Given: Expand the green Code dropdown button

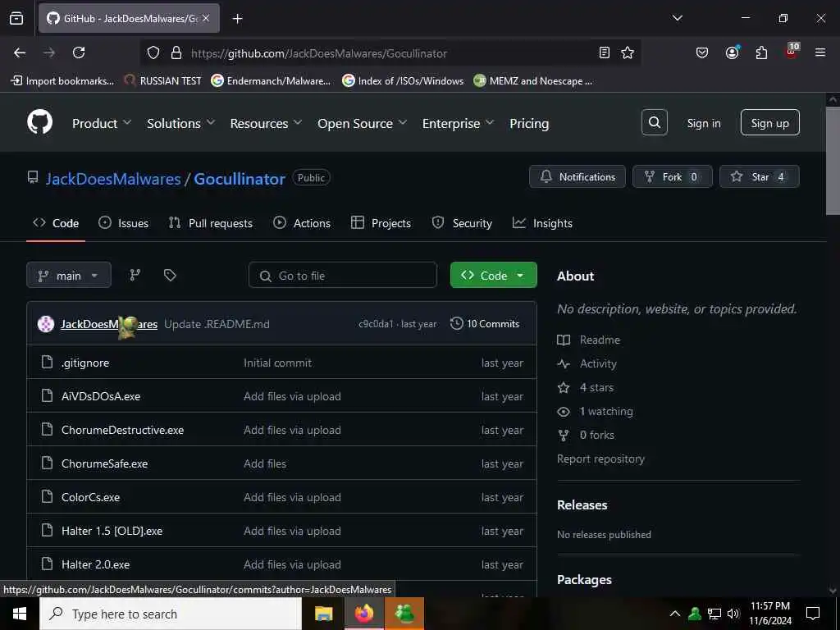Looking at the screenshot, I should point(493,276).
